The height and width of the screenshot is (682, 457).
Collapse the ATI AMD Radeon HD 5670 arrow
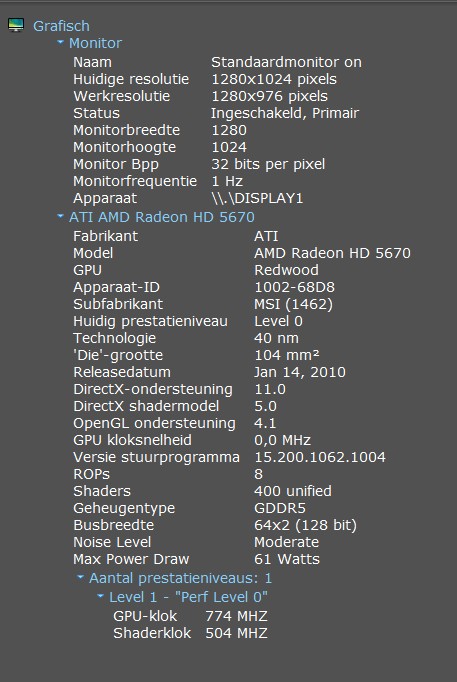[60, 216]
